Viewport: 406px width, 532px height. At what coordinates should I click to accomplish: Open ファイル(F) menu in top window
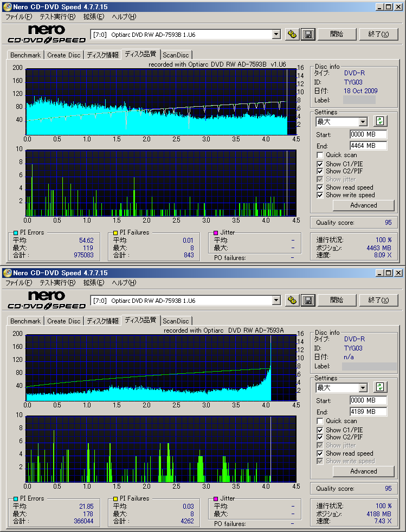[x=18, y=17]
